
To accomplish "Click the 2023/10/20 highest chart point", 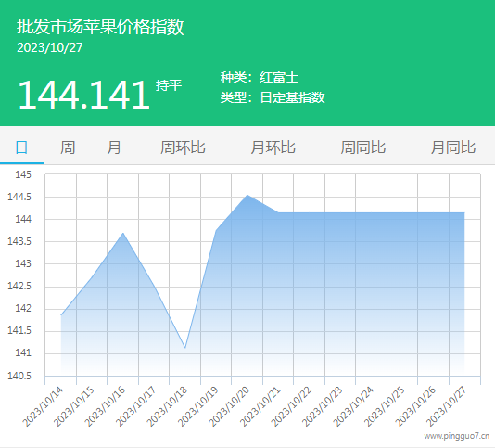I will [x=247, y=196].
